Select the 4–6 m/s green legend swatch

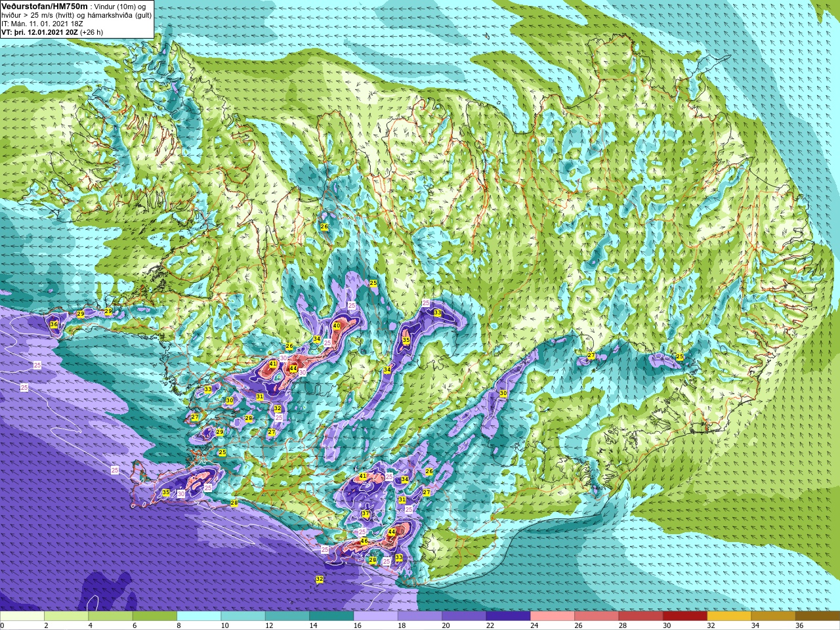coord(110,616)
